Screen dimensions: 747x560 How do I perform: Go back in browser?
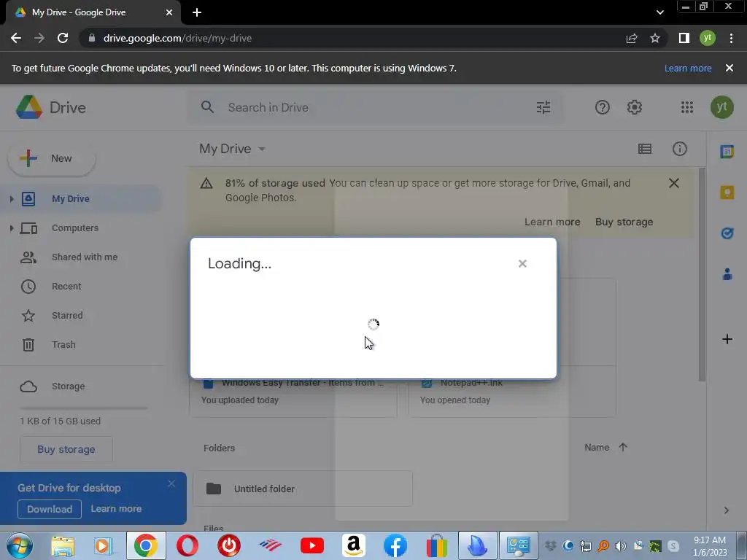(16, 38)
